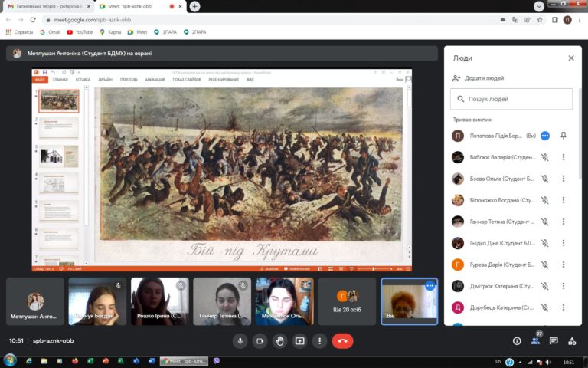Click the volume icon in system tray
The image size is (588, 368).
click(x=548, y=362)
